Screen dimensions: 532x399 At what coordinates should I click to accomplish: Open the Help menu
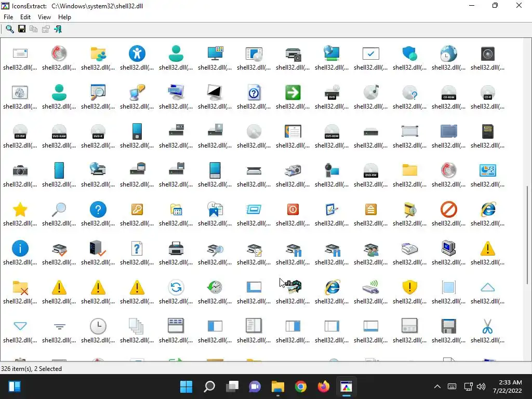(64, 17)
